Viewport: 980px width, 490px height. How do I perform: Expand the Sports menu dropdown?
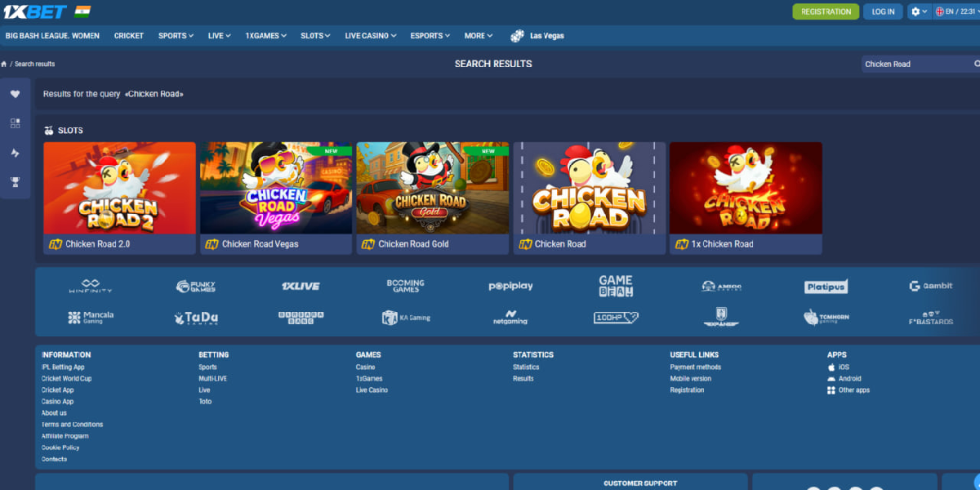(176, 36)
